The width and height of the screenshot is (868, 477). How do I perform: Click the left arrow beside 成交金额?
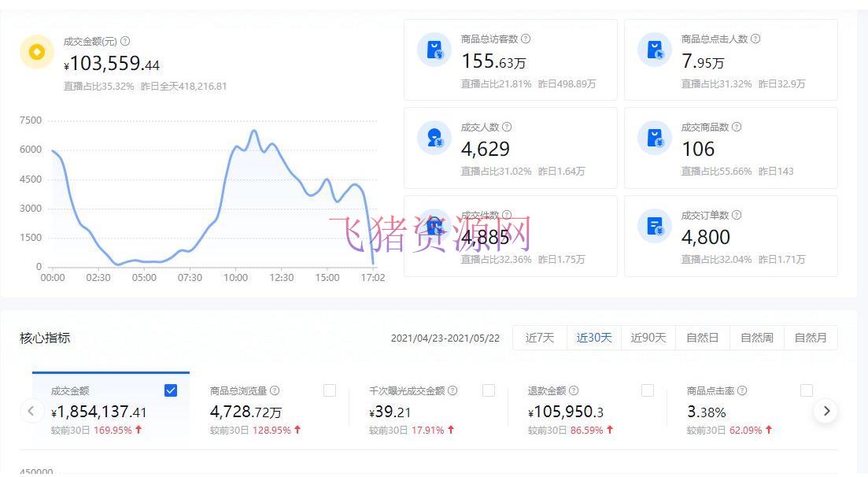pos(31,411)
